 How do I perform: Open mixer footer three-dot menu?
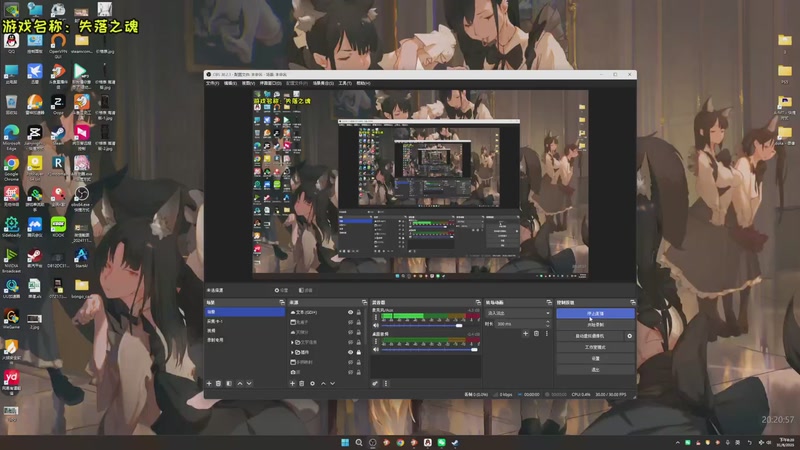(386, 384)
